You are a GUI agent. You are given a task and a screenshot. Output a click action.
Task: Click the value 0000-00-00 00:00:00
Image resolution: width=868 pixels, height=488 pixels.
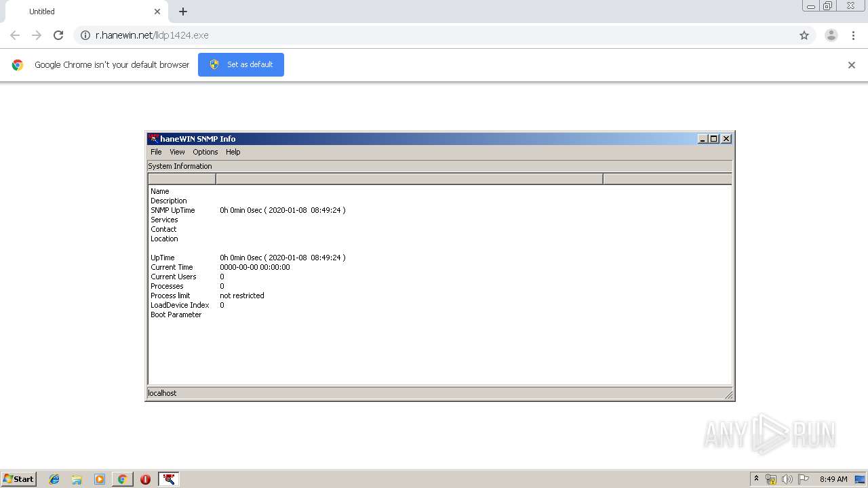pyautogui.click(x=255, y=267)
